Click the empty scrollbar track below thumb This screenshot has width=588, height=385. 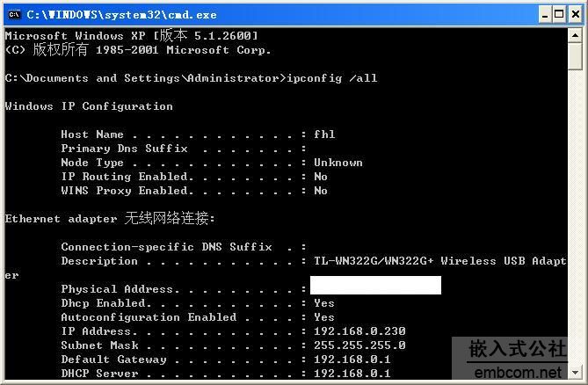(x=575, y=217)
